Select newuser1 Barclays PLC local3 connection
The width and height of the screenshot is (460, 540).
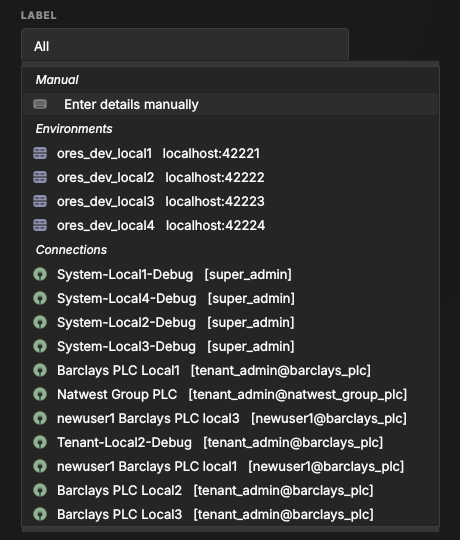click(231, 418)
